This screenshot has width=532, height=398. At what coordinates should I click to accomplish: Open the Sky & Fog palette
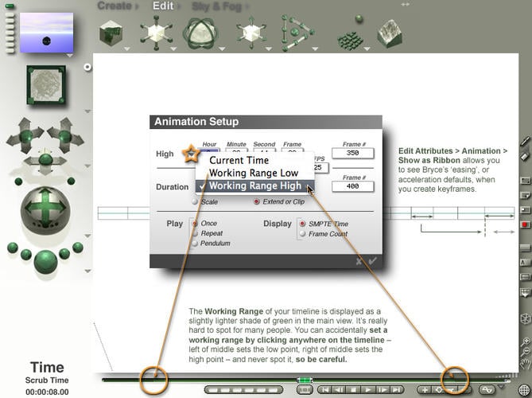[x=217, y=6]
